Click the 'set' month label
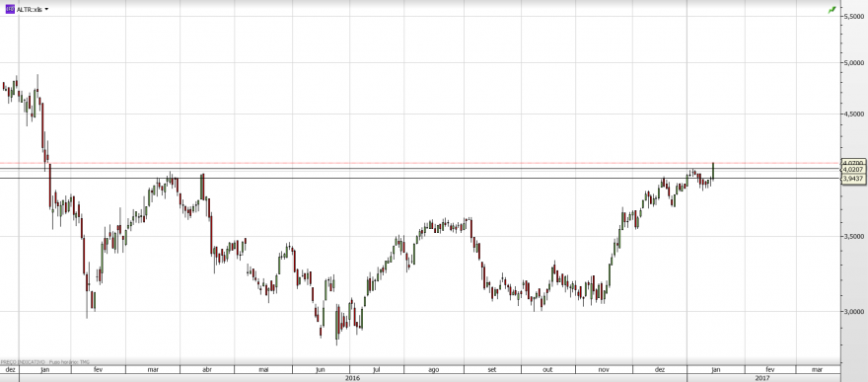Viewport: 868px width, 382px height. pyautogui.click(x=491, y=369)
